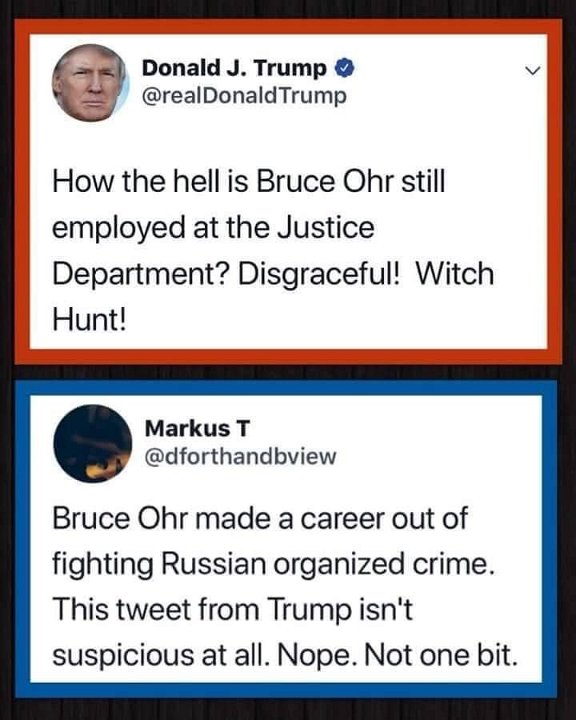Click the red border of the top tweet
Image resolution: width=576 pixels, height=720 pixels.
point(288,26)
